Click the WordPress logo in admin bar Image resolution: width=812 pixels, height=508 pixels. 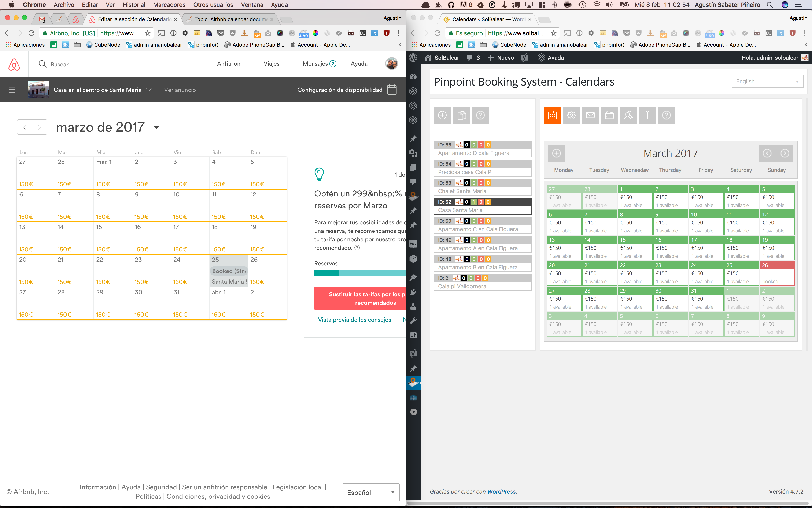tap(413, 57)
